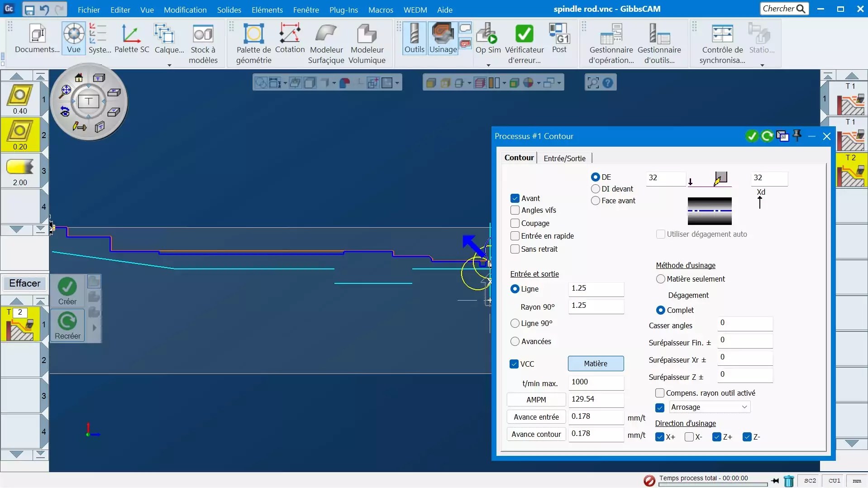Check the Utiliser dégagement auto option
The height and width of the screenshot is (488, 868).
(x=660, y=234)
